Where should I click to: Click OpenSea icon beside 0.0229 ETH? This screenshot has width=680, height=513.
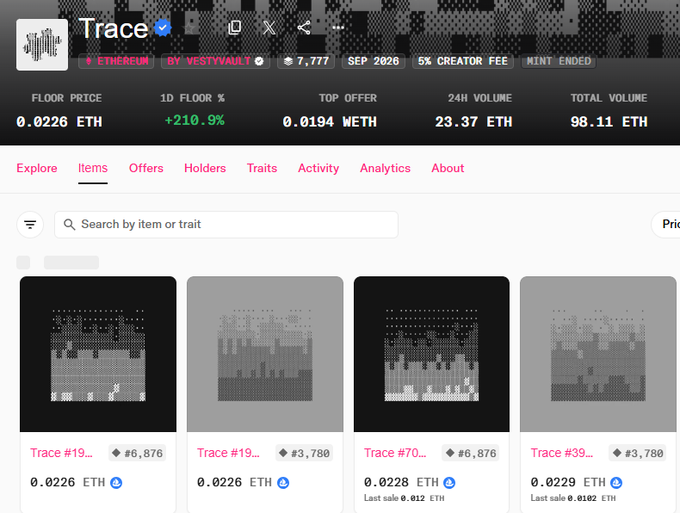[x=616, y=483]
